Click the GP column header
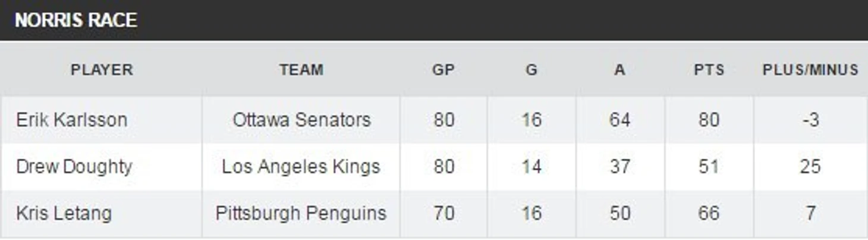 click(x=444, y=70)
